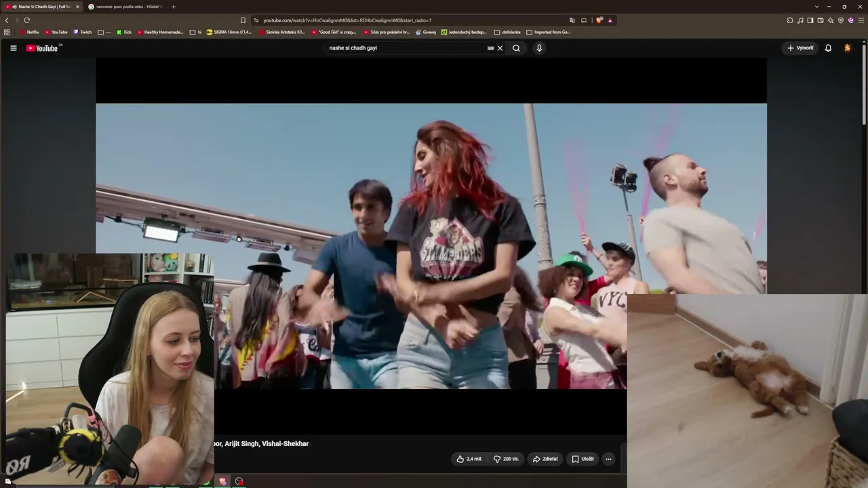Go forward in browser history

click(x=16, y=20)
